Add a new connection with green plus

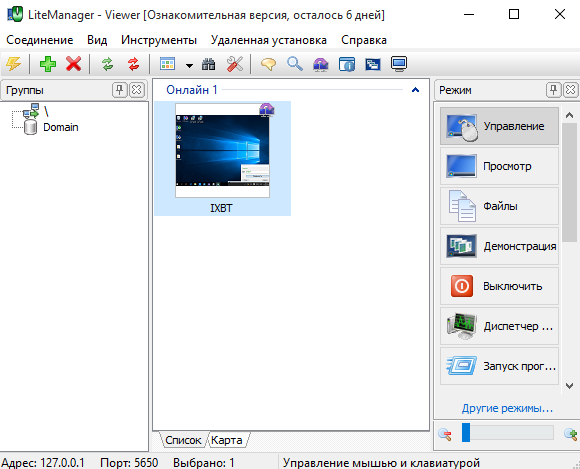48,64
